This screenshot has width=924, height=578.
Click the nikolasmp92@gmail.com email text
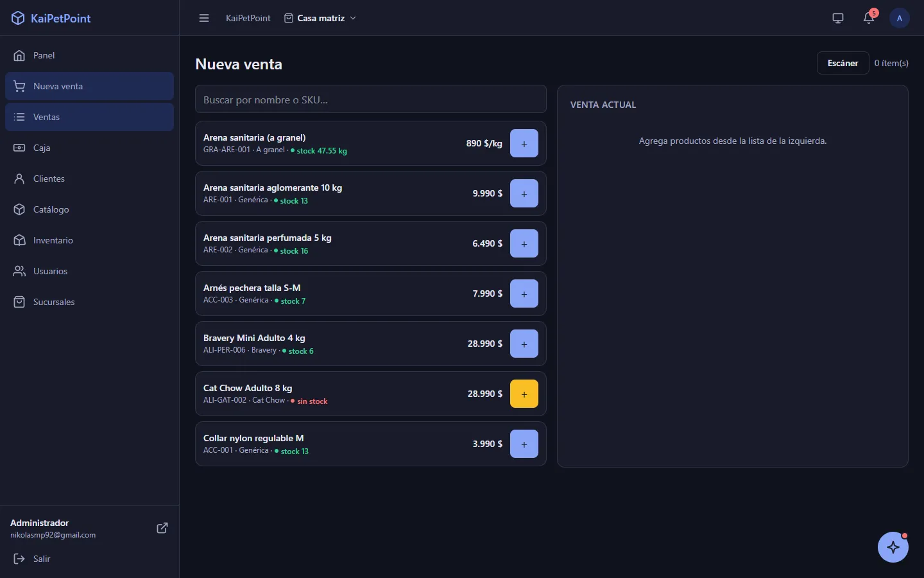pyautogui.click(x=53, y=535)
